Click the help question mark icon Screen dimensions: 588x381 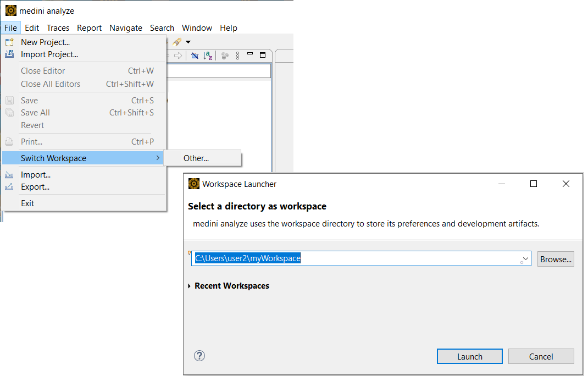coord(199,356)
